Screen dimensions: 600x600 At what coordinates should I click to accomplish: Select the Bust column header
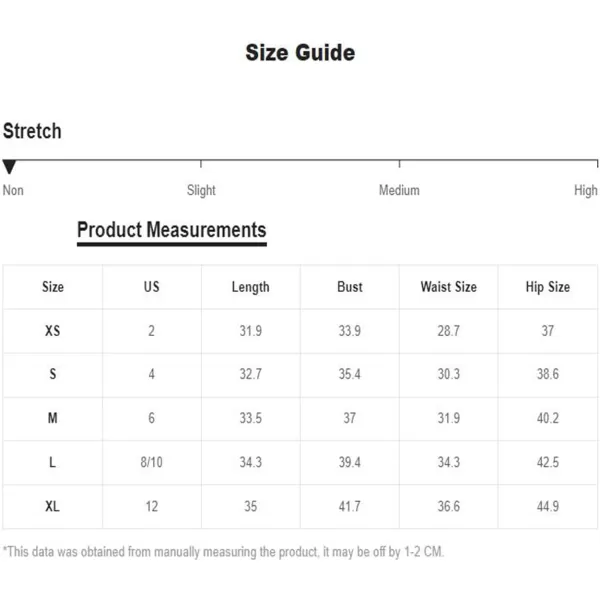pyautogui.click(x=350, y=287)
